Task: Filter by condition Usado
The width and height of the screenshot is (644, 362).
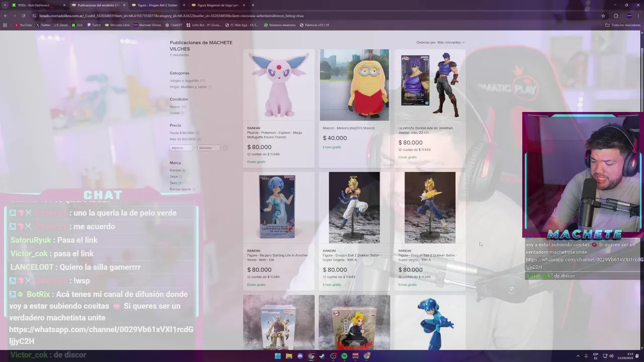Action: coord(175,113)
